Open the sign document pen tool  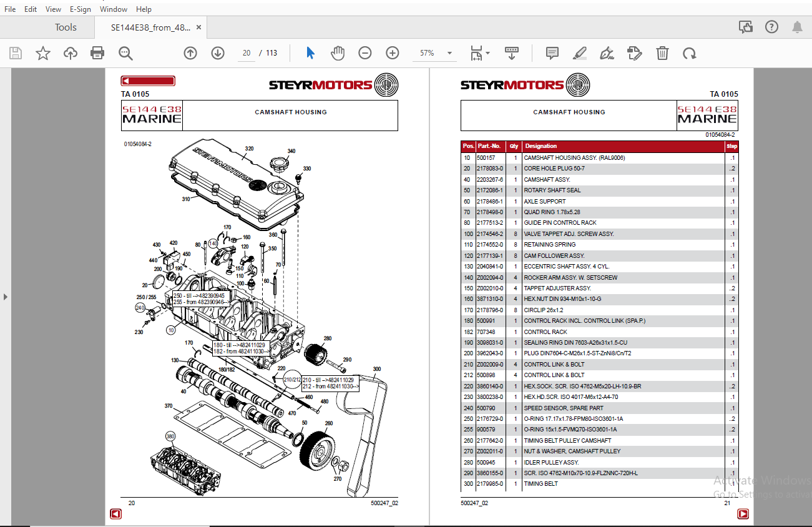pos(607,53)
